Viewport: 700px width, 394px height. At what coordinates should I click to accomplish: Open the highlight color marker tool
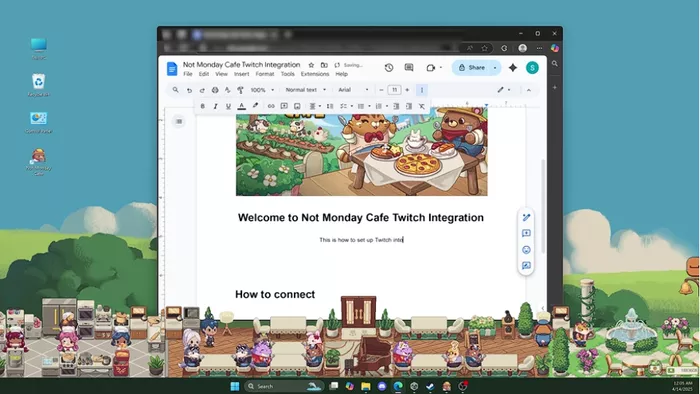[x=255, y=106]
